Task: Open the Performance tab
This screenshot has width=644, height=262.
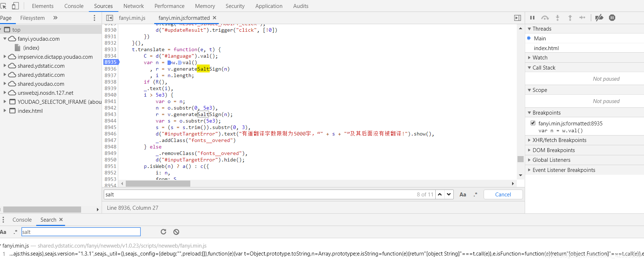Action: (169, 6)
